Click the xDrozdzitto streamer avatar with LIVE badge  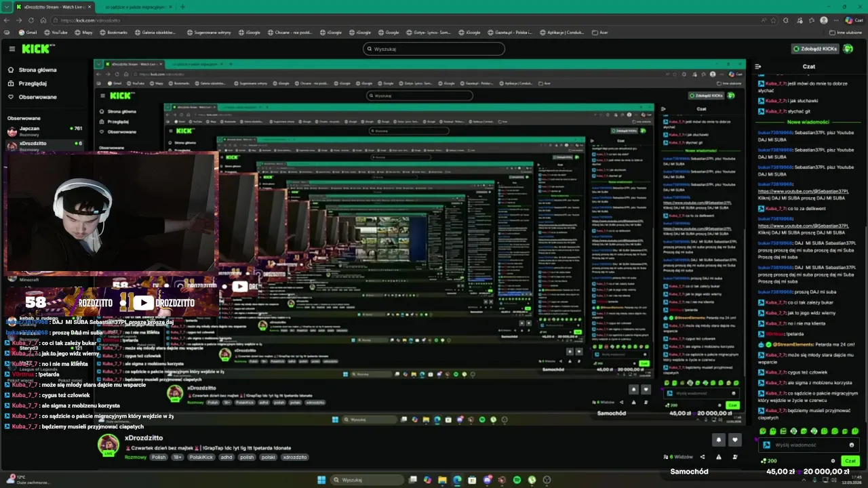click(108, 445)
